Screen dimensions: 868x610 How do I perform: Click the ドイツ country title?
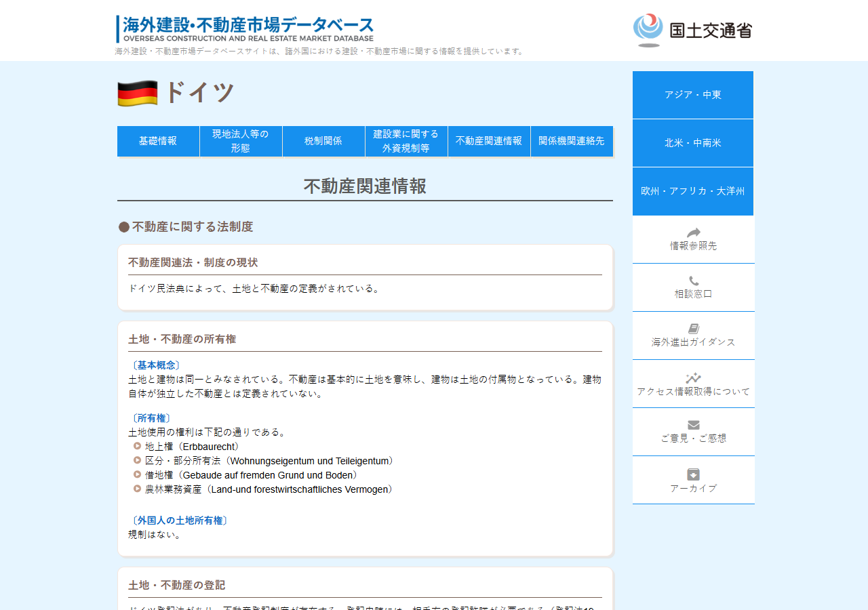tap(199, 92)
